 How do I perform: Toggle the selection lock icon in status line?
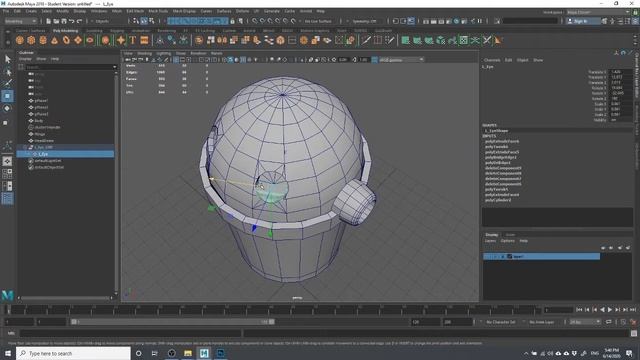point(232,21)
